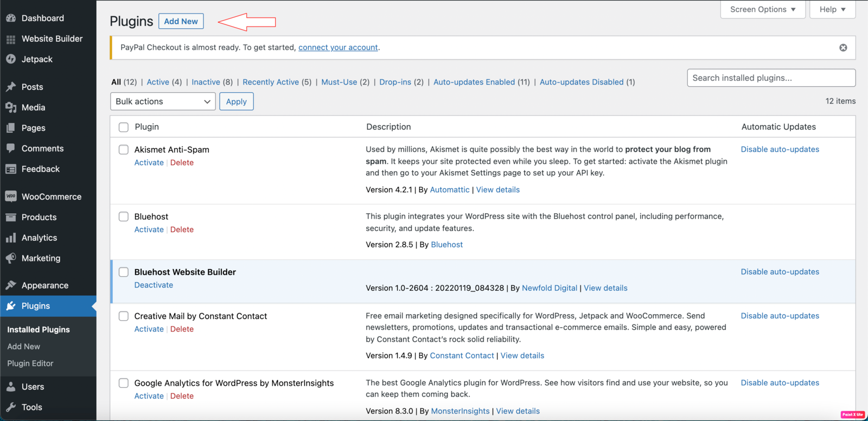View details of Akismet plugin
Screen dimensions: 868x421
tap(498, 190)
